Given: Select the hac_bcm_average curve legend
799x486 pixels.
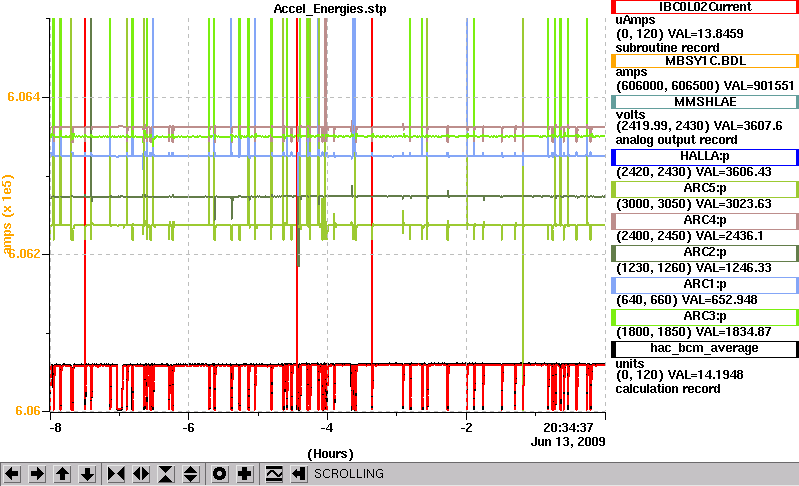Looking at the screenshot, I should click(705, 349).
